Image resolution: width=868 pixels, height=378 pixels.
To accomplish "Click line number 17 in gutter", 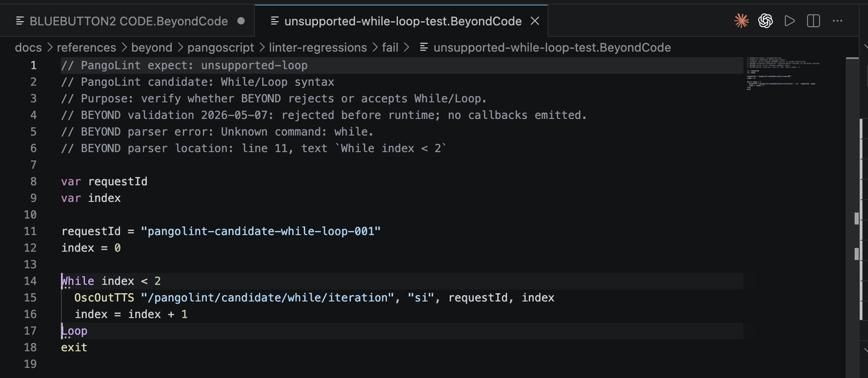I will tap(30, 331).
